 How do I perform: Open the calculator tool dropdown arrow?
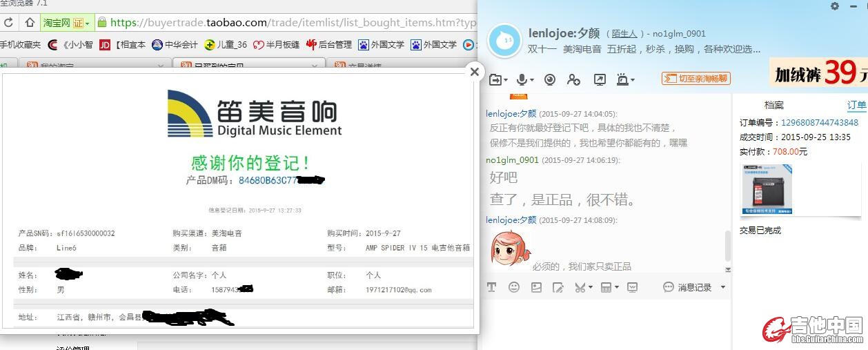coord(616,288)
